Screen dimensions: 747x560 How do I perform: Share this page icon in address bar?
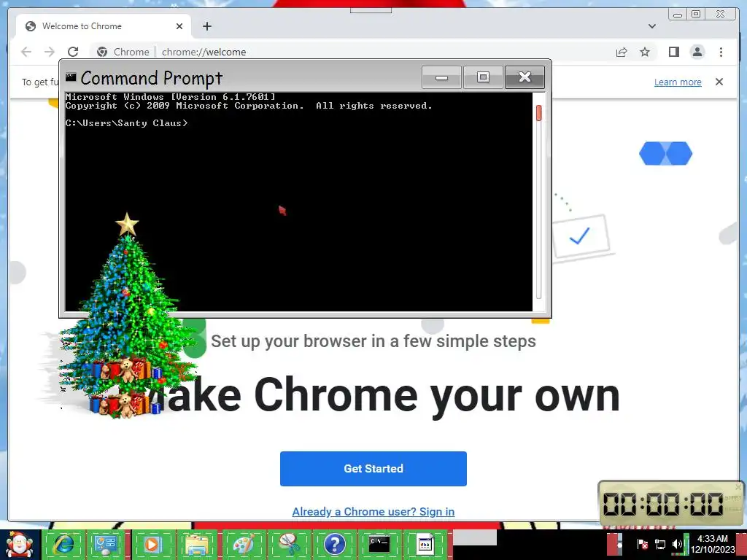tap(622, 52)
